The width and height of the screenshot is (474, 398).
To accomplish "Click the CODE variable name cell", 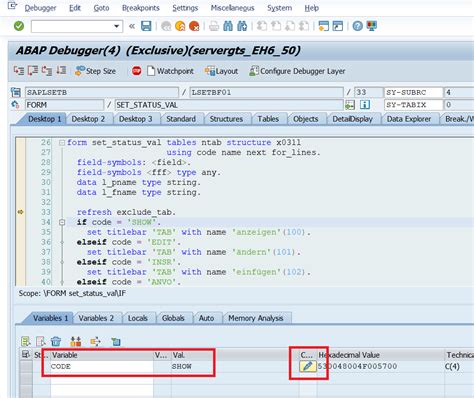I will pyautogui.click(x=102, y=366).
